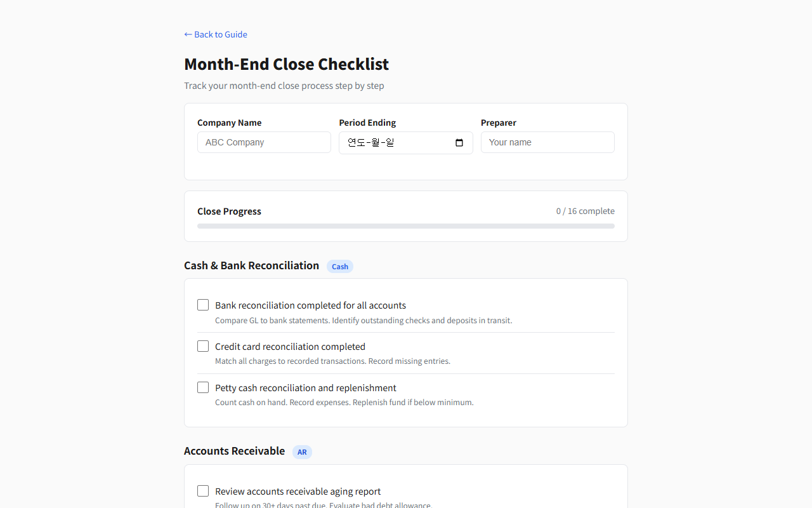Click the 0 / 16 complete counter

coord(585,211)
